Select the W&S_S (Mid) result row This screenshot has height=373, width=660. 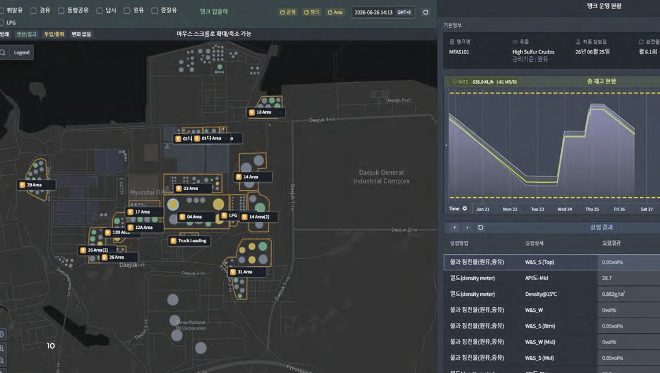point(552,358)
